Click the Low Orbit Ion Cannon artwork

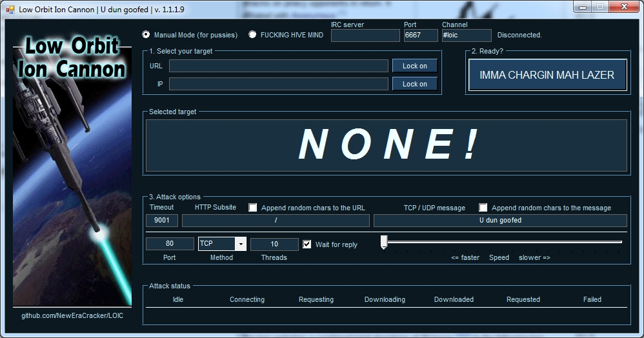pos(72,170)
